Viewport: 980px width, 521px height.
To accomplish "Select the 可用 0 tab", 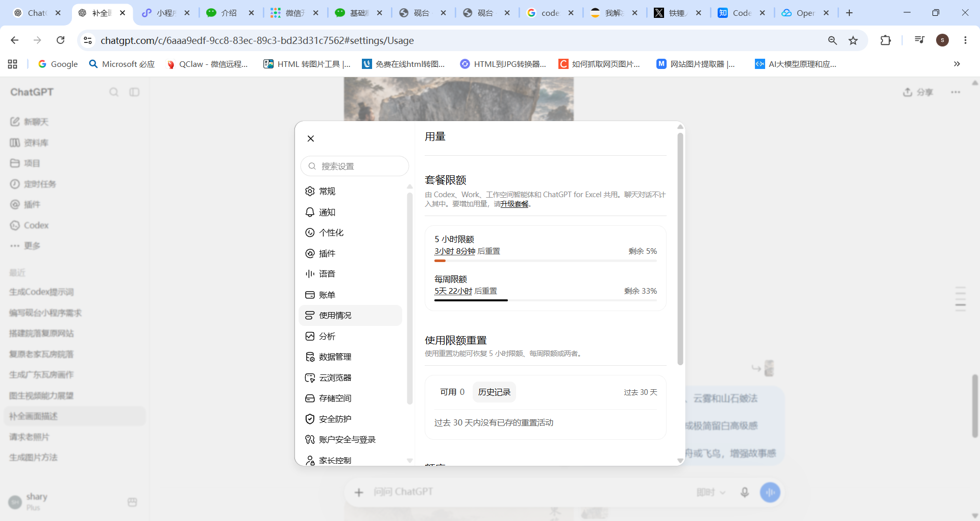I will 452,392.
